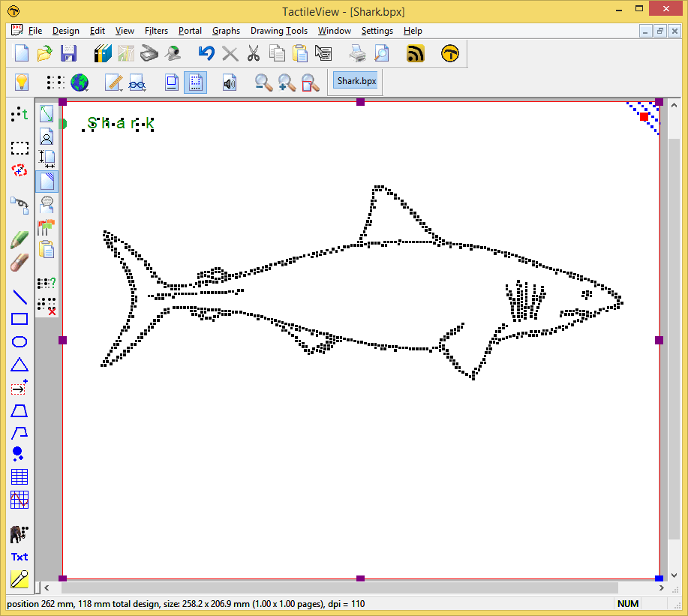Switch to the Shark.bpx document tab
688x616 pixels.
pyautogui.click(x=356, y=81)
